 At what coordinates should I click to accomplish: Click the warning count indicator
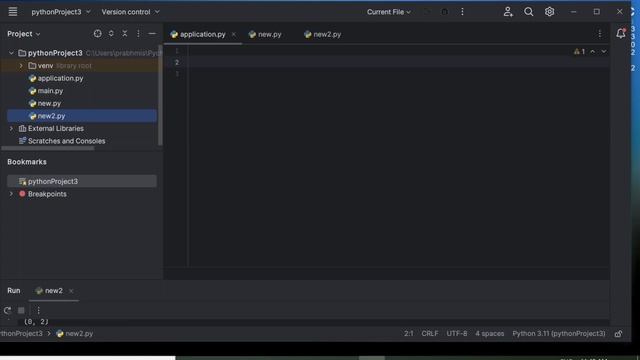point(580,51)
